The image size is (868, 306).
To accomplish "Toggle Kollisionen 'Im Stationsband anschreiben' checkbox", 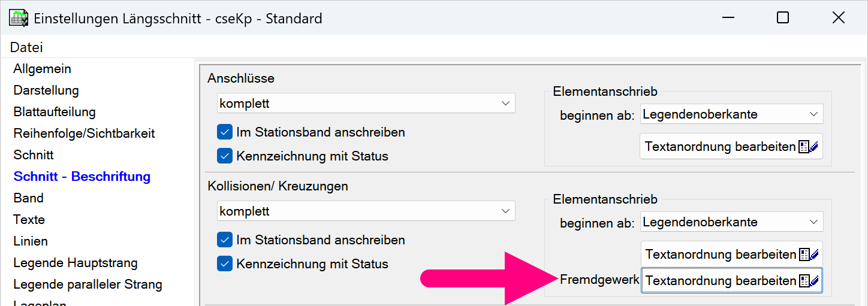I will click(225, 240).
